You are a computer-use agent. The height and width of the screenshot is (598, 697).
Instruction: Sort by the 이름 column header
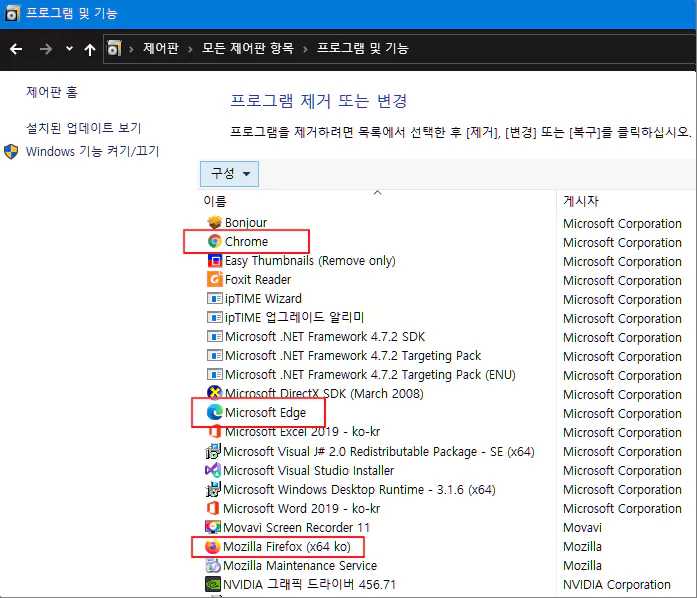pyautogui.click(x=215, y=201)
